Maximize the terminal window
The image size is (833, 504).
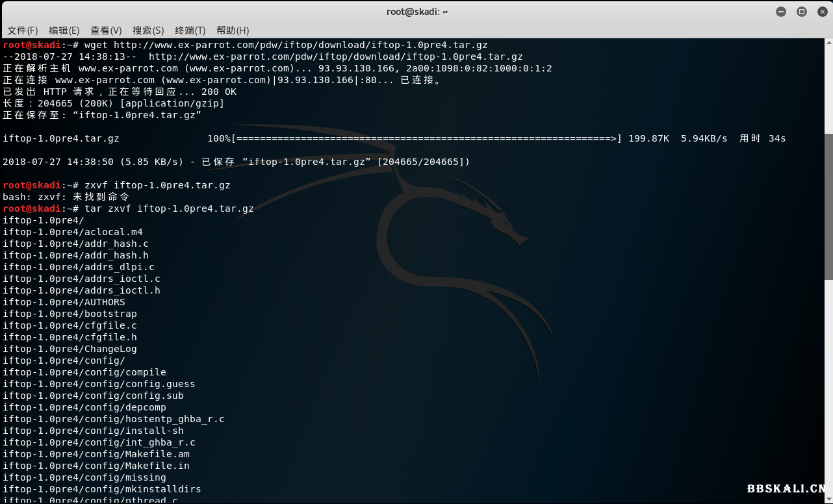tap(801, 12)
